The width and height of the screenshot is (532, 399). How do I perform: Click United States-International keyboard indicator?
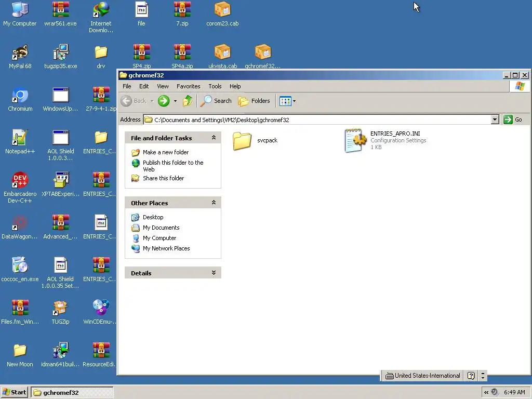423,376
